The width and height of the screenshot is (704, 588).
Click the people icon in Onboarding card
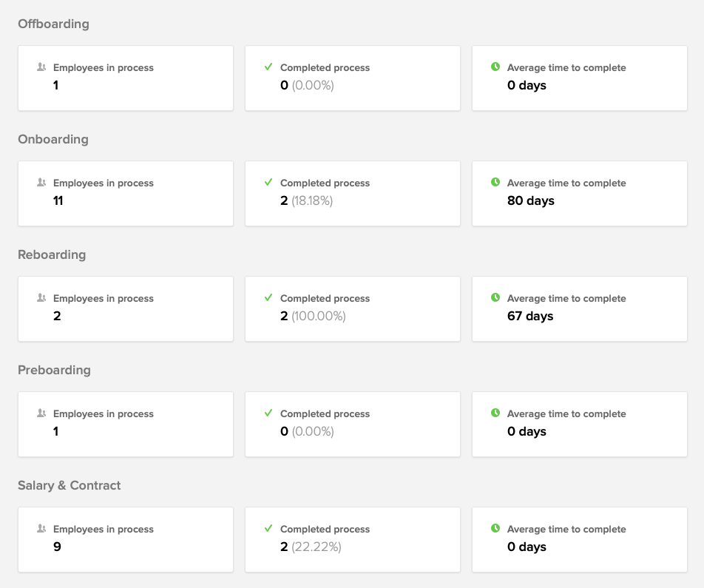pyautogui.click(x=41, y=183)
